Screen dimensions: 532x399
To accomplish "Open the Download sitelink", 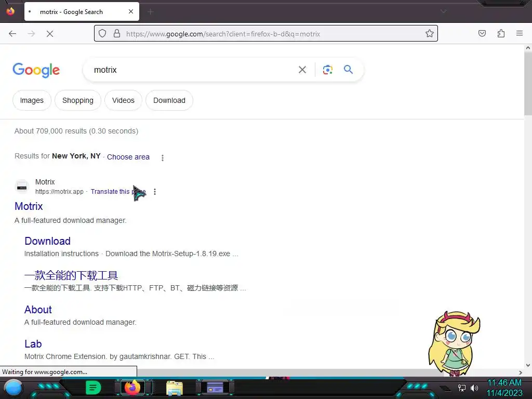I will pyautogui.click(x=47, y=241).
